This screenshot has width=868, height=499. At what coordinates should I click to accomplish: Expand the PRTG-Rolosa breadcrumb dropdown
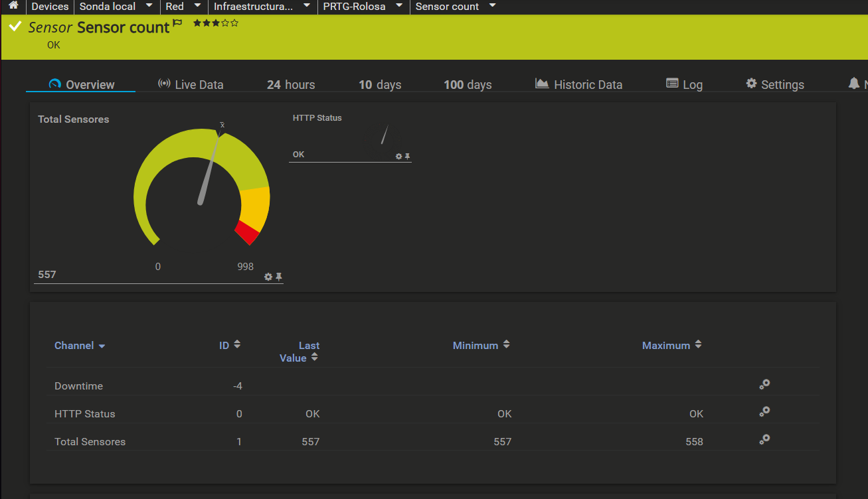(x=399, y=6)
